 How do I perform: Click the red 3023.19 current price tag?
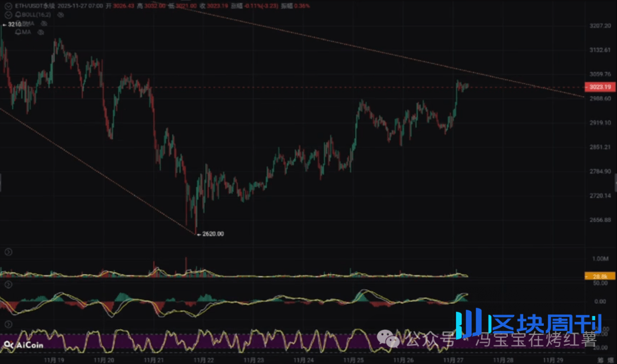(x=600, y=87)
